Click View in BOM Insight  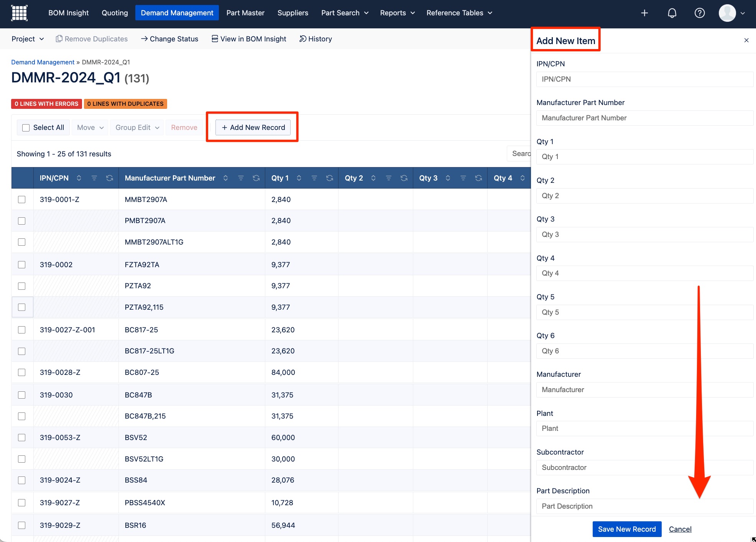pos(249,39)
